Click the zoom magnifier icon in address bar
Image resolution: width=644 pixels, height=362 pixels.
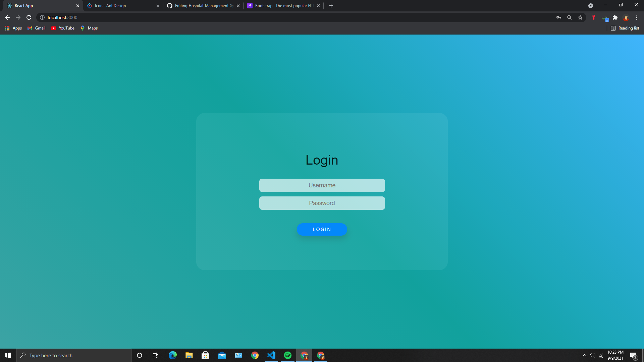[x=570, y=17]
